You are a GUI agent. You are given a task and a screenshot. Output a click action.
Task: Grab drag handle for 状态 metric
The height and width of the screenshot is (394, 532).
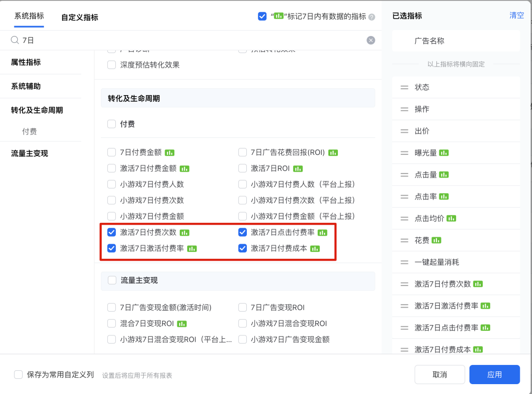pyautogui.click(x=404, y=87)
